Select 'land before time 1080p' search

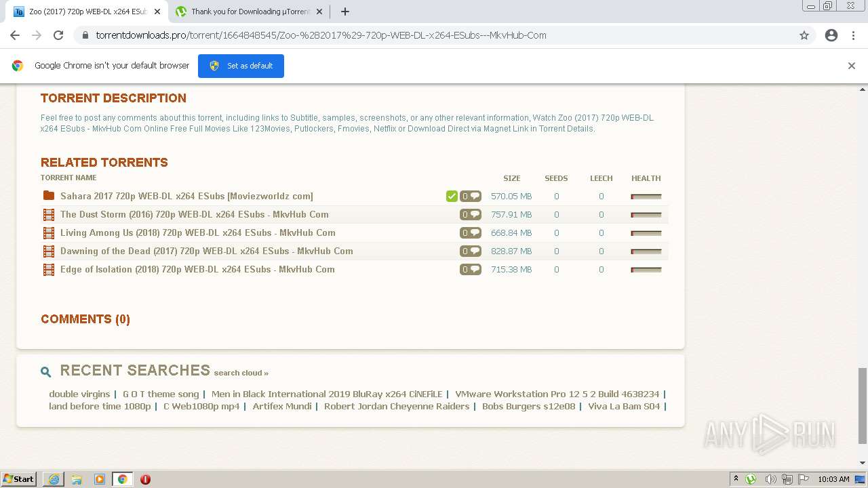(x=100, y=406)
